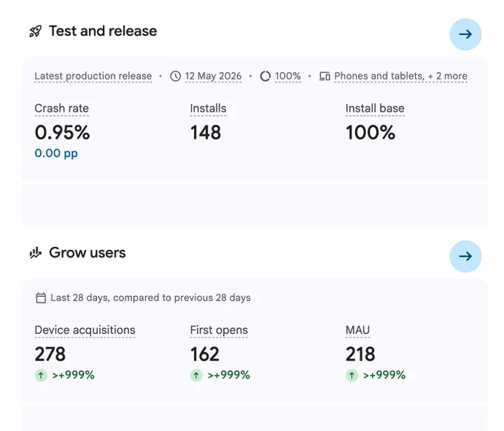The image size is (504, 431).
Task: Open Phones and tablets, + 2 more
Action: coord(400,76)
